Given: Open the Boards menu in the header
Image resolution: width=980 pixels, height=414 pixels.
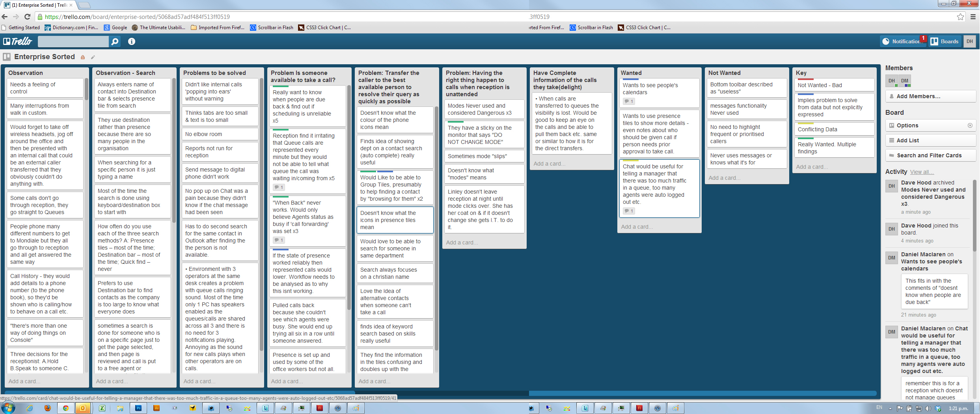Looking at the screenshot, I should click(x=945, y=41).
